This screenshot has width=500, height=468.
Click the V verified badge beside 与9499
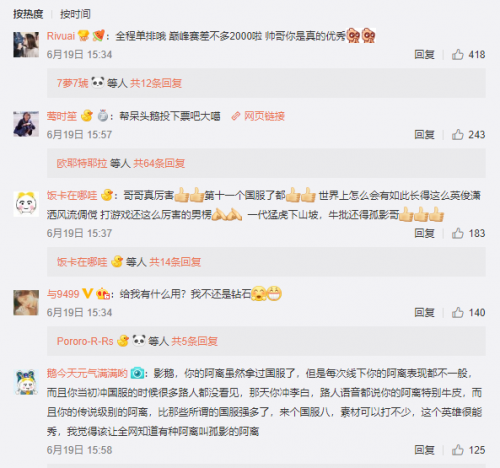tap(87, 293)
